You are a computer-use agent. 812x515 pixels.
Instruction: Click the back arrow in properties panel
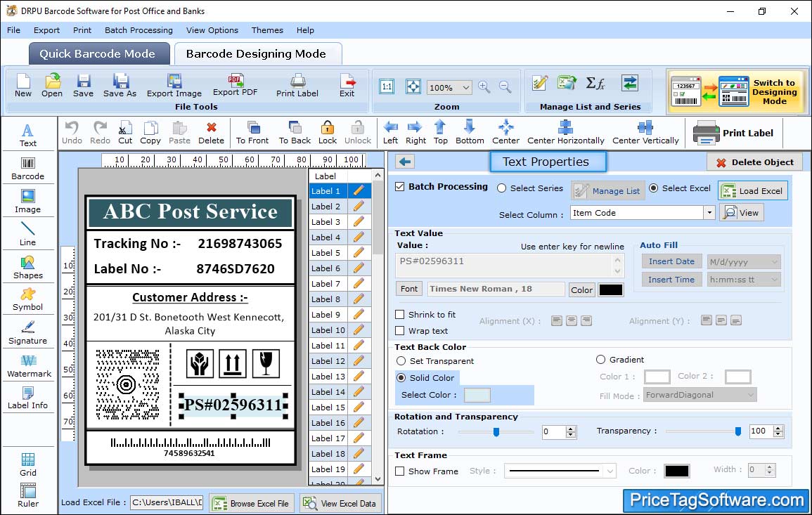[405, 162]
